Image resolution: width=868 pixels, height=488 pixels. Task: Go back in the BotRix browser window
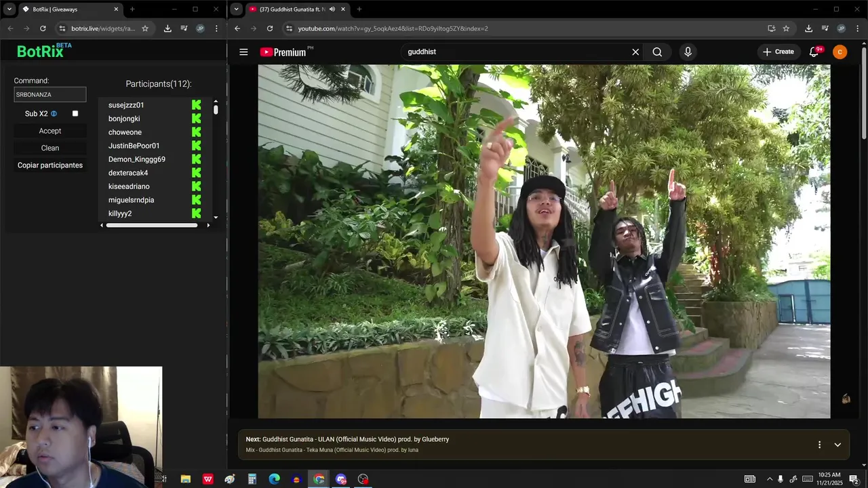click(x=10, y=28)
